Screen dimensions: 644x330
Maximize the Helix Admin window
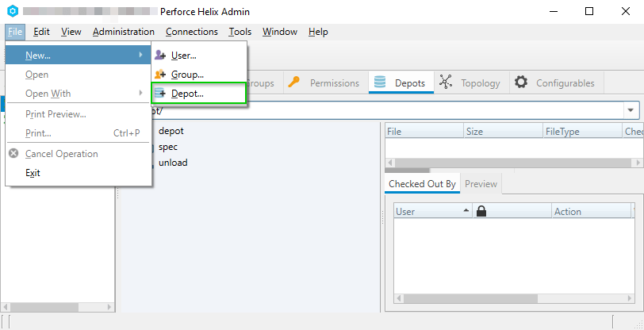click(x=589, y=12)
